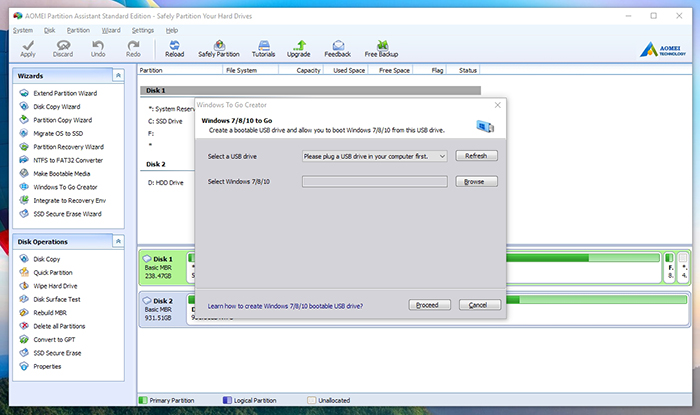Choose Delete all Partitions
700x415 pixels.
pos(59,326)
